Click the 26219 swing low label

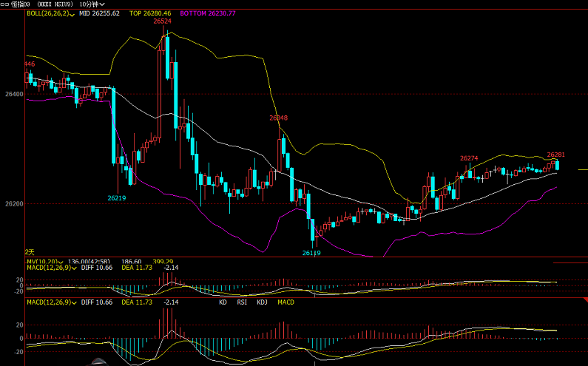click(x=117, y=198)
